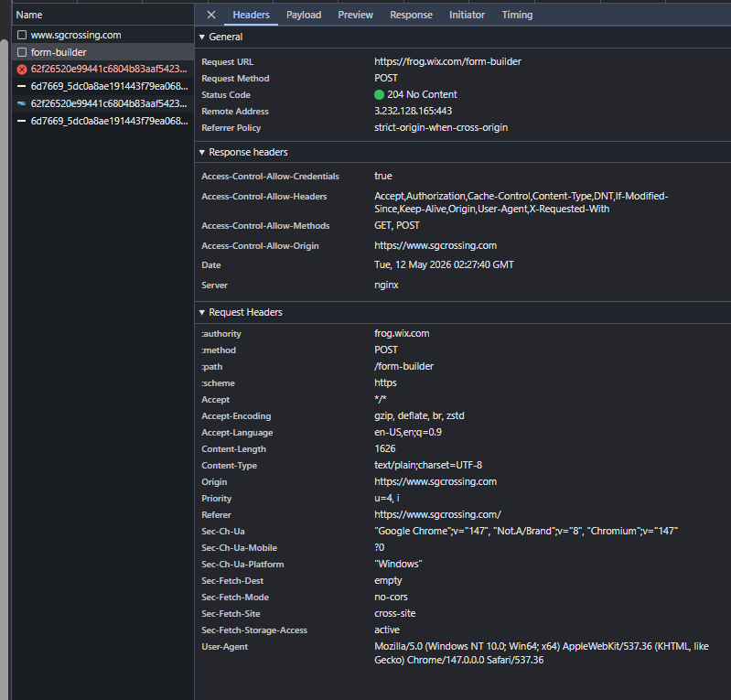Open the Response tab
This screenshot has height=700, width=731.
tap(411, 15)
